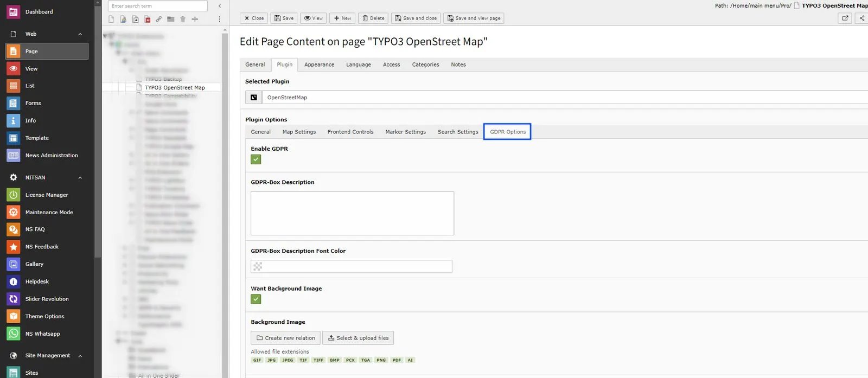Click the recycler trash icon in tree toolbar

[183, 19]
